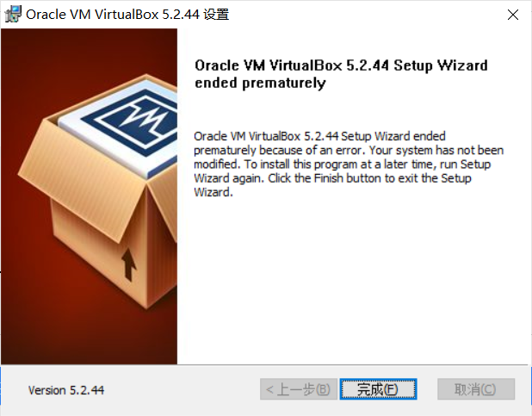The image size is (532, 416).
Task: Click the greyed-out 取消(C) cancel button
Action: click(476, 389)
